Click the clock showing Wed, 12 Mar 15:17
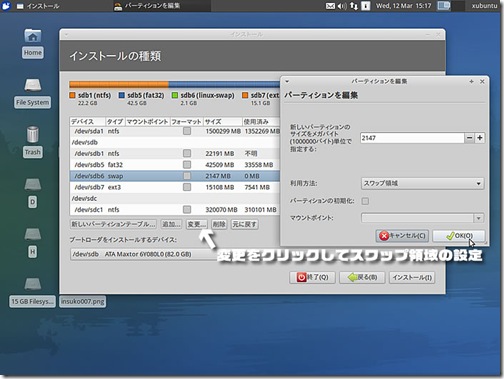504x379 pixels. pyautogui.click(x=403, y=6)
